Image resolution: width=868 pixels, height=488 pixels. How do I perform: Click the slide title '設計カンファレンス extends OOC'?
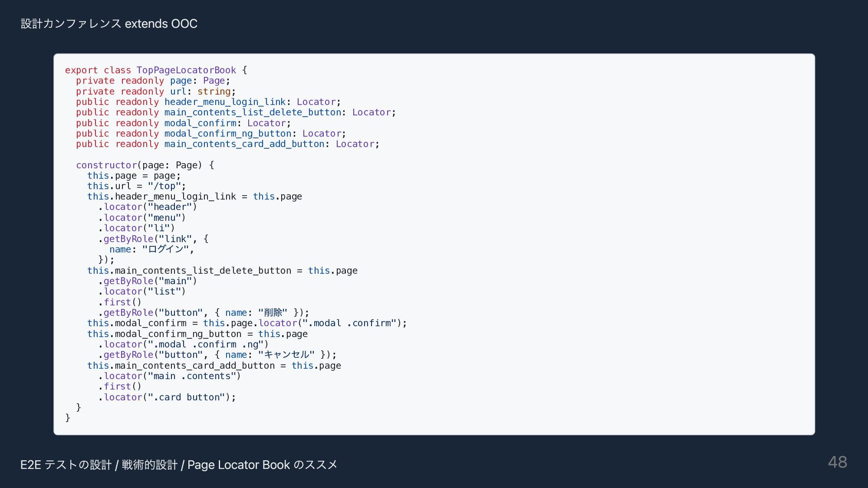tap(109, 23)
